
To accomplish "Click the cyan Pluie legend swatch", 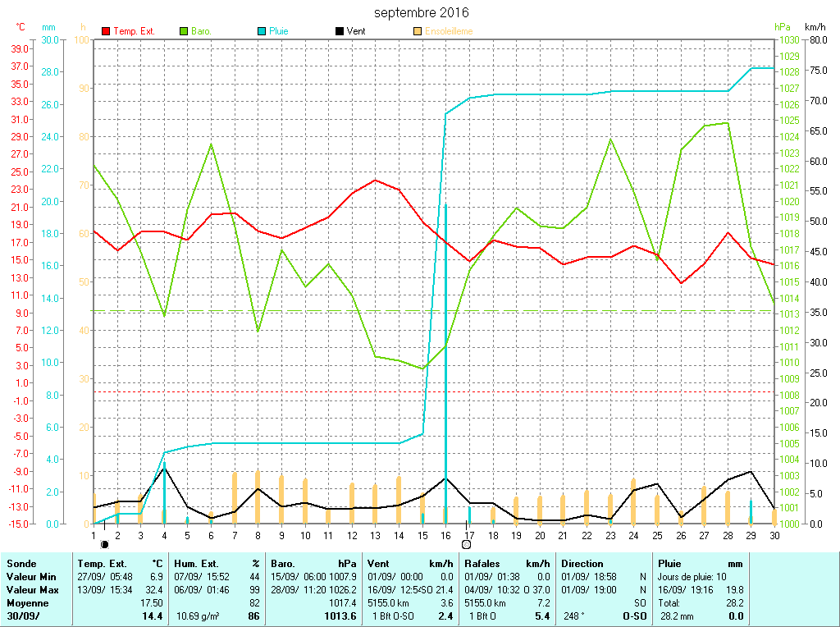I will [x=262, y=31].
